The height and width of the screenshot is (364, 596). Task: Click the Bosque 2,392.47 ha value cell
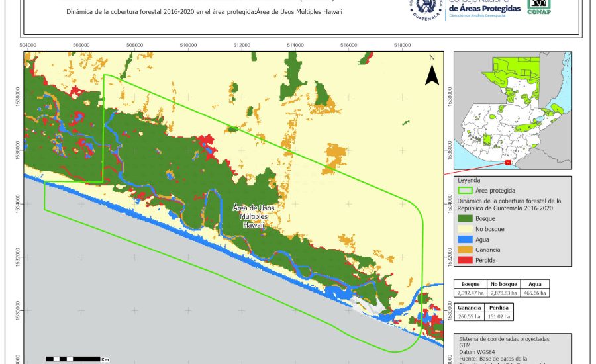coord(471,292)
